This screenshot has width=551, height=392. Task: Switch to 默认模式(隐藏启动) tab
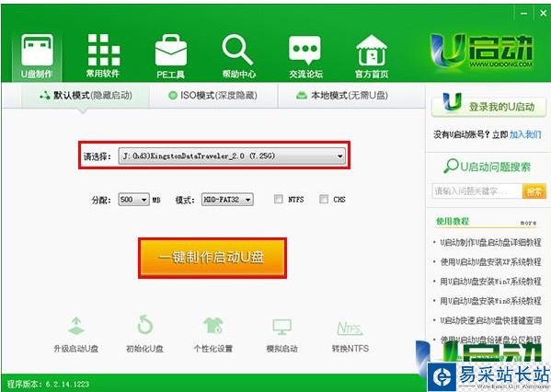click(86, 96)
